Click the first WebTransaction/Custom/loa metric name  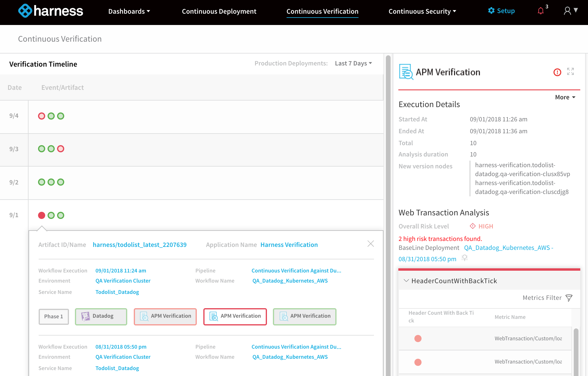[x=528, y=339]
